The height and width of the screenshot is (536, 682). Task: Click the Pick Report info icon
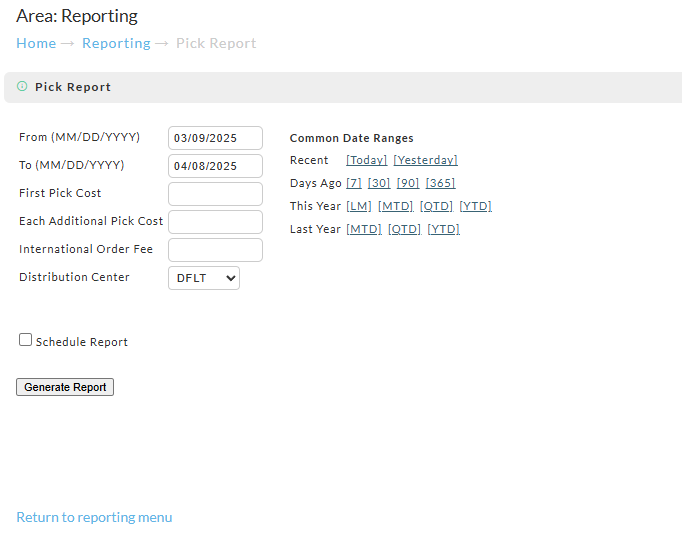click(x=22, y=86)
